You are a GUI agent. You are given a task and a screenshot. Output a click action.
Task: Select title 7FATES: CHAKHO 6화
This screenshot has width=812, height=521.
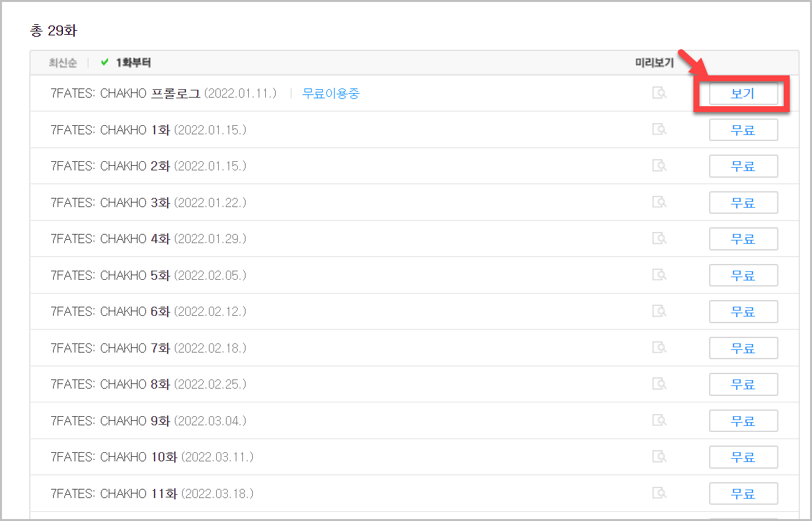click(110, 312)
